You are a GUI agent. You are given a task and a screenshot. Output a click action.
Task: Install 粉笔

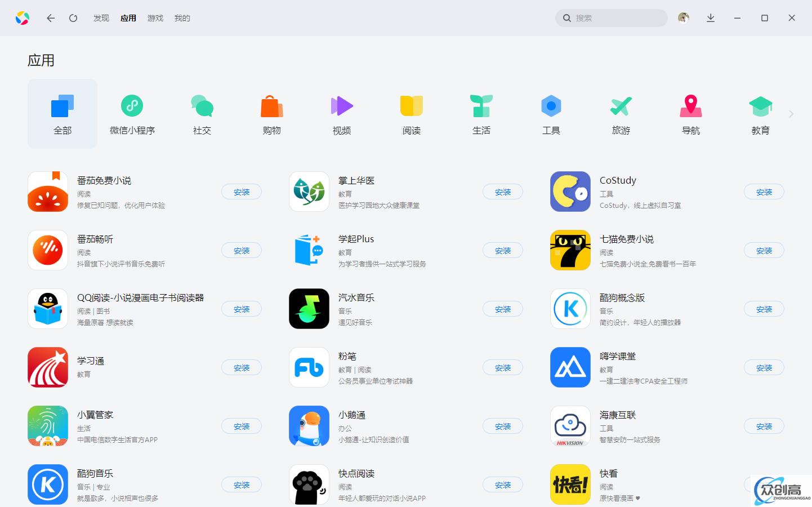(503, 368)
